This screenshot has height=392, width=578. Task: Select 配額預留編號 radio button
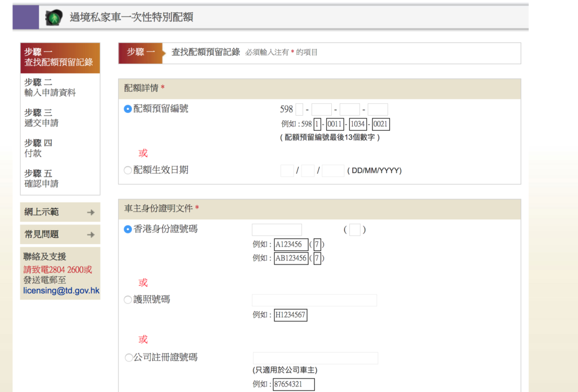pyautogui.click(x=128, y=109)
